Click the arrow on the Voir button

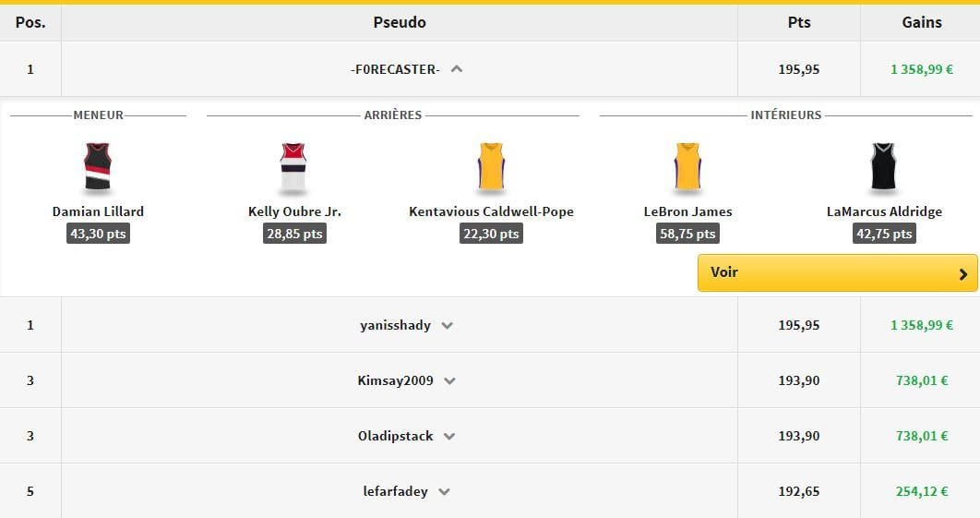point(962,273)
